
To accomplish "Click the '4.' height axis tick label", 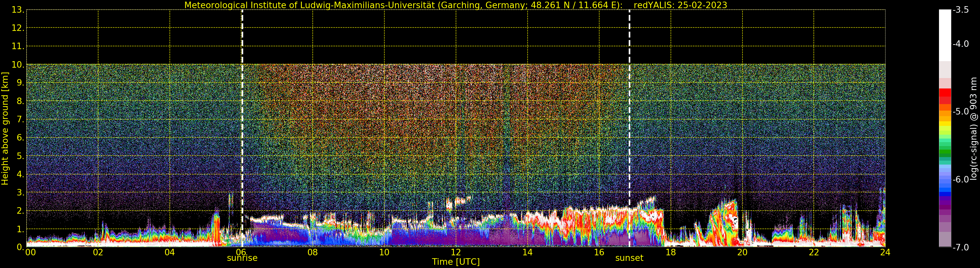I will 21,174.
